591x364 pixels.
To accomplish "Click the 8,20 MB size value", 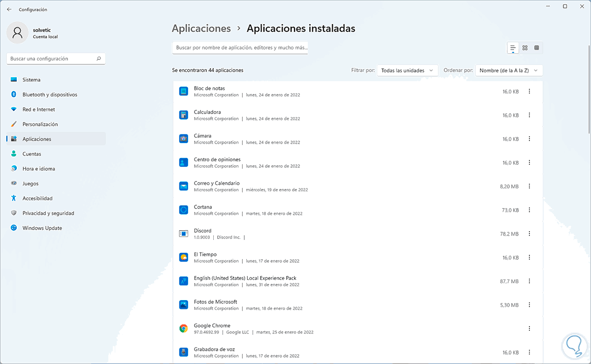I will [509, 186].
